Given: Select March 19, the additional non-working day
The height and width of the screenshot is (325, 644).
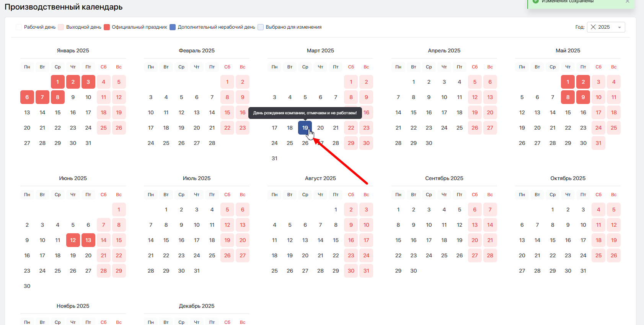Looking at the screenshot, I should (305, 128).
